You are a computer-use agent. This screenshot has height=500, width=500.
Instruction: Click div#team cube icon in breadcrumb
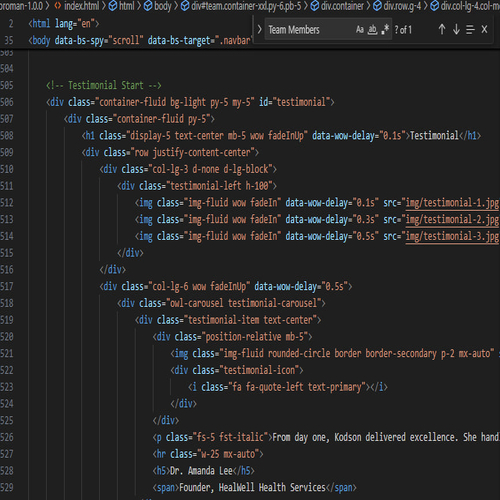pyautogui.click(x=185, y=6)
